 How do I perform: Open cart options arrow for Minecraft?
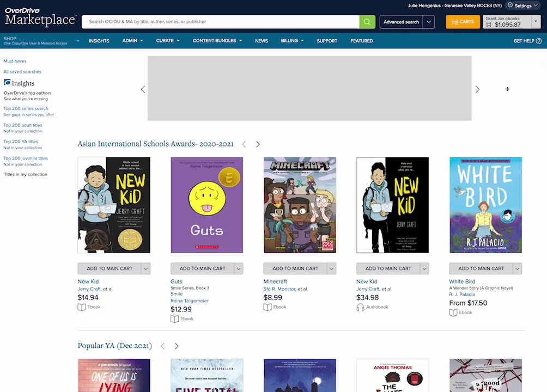(331, 268)
